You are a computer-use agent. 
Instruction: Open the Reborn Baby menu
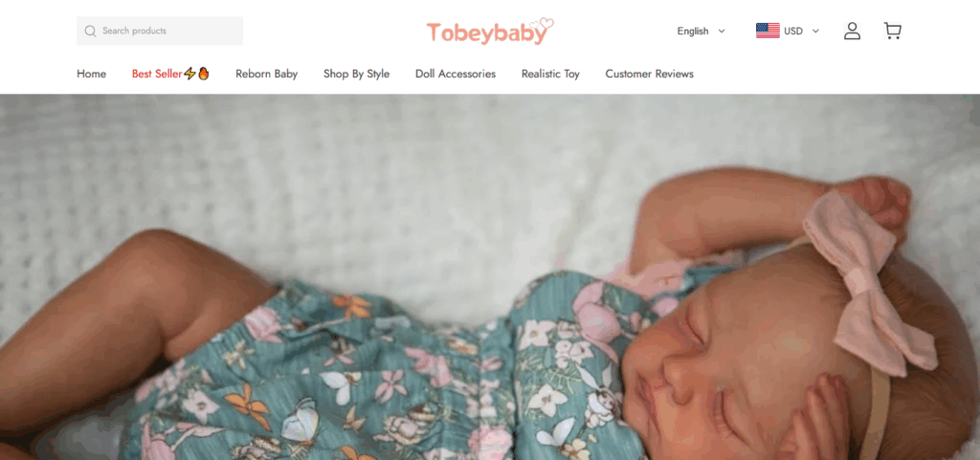click(266, 74)
